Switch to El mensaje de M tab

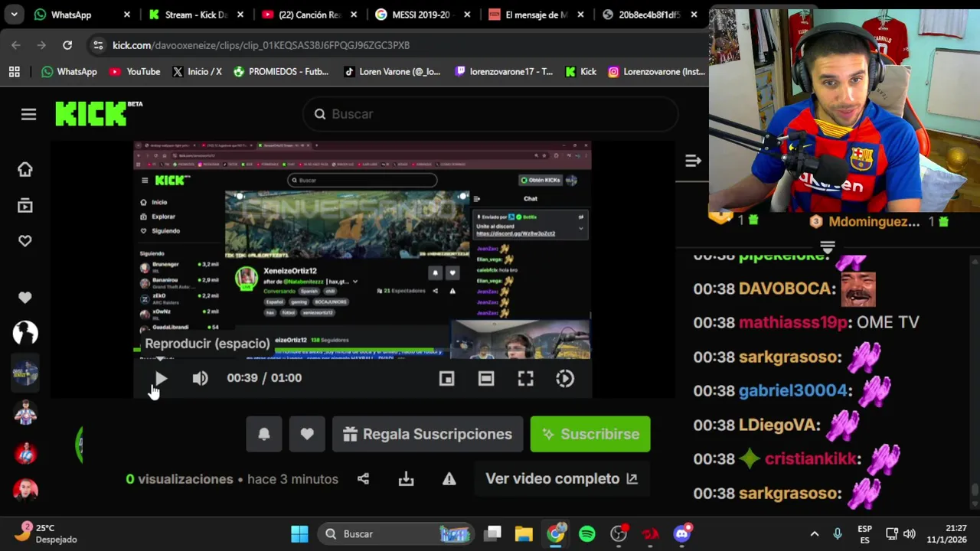[x=536, y=15]
